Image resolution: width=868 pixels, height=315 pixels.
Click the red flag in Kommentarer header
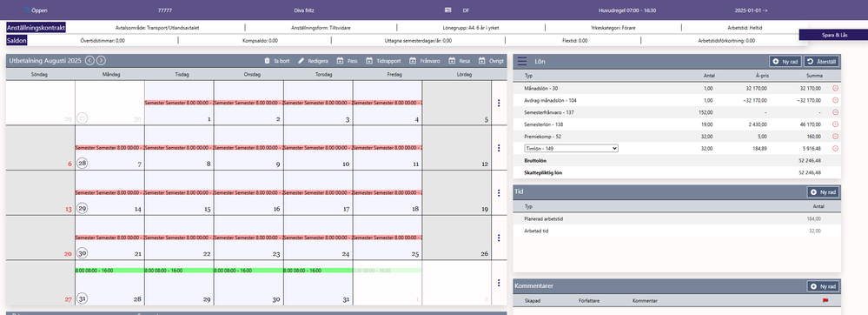(826, 301)
